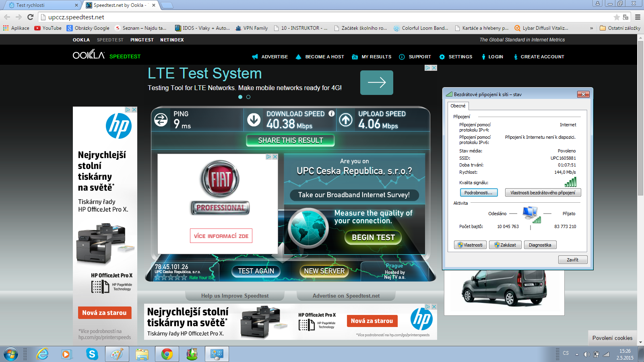Open the Windows Start menu
The height and width of the screenshot is (362, 644).
click(11, 354)
